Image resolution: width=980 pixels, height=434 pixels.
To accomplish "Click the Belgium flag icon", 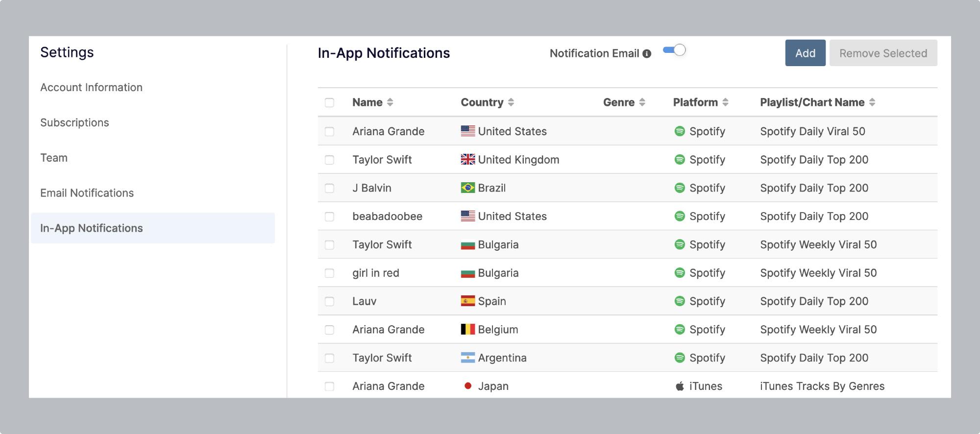I will tap(468, 329).
